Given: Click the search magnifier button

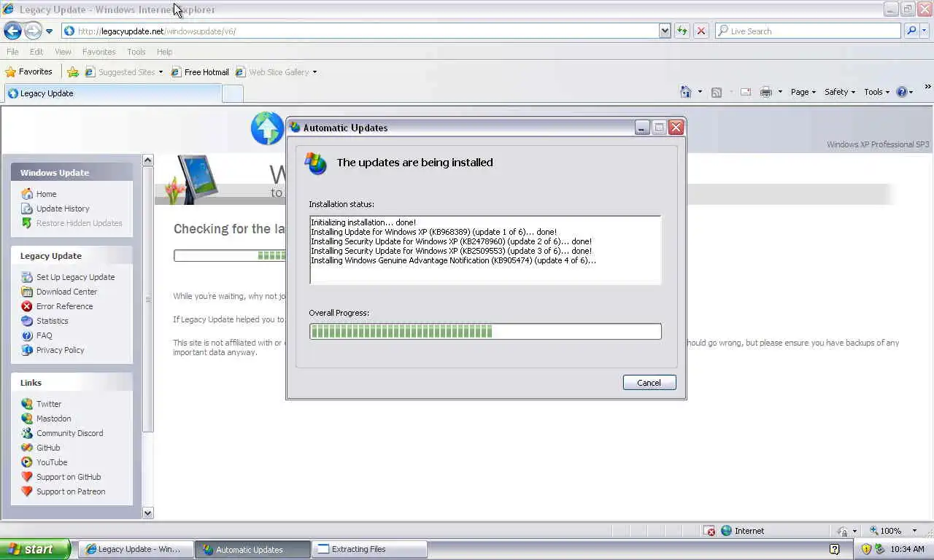Looking at the screenshot, I should [x=911, y=31].
